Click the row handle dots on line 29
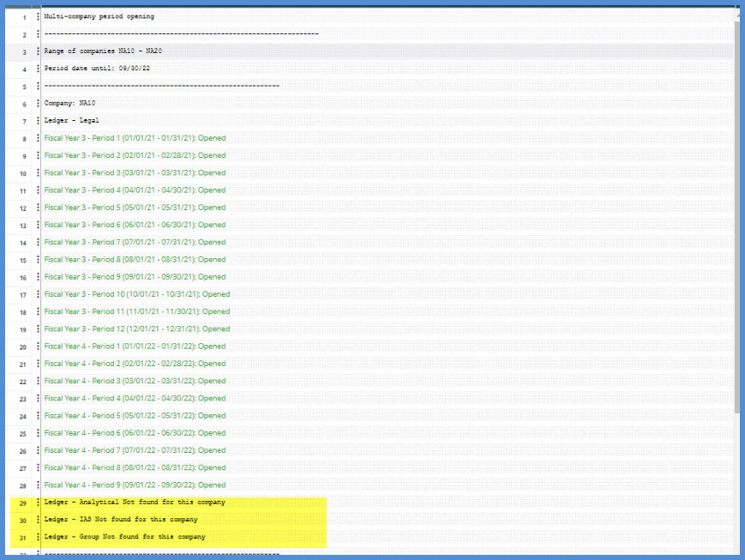Viewport: 745px width, 560px height. [x=39, y=502]
